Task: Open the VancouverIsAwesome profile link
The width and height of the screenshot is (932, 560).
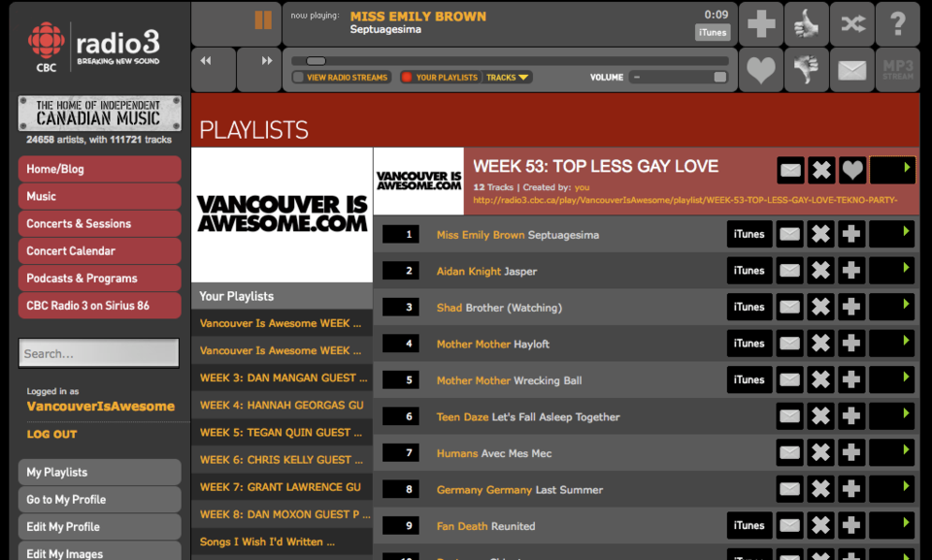Action: pos(100,406)
